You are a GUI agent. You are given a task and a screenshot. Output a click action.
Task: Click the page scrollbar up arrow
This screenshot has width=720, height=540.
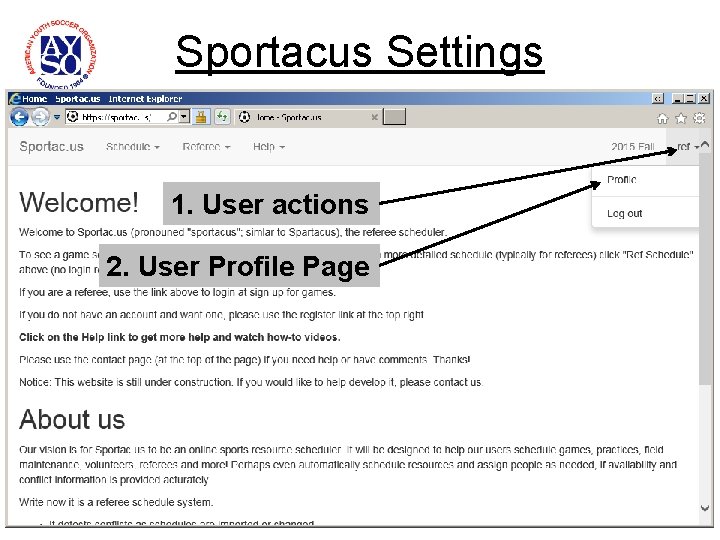pyautogui.click(x=705, y=145)
